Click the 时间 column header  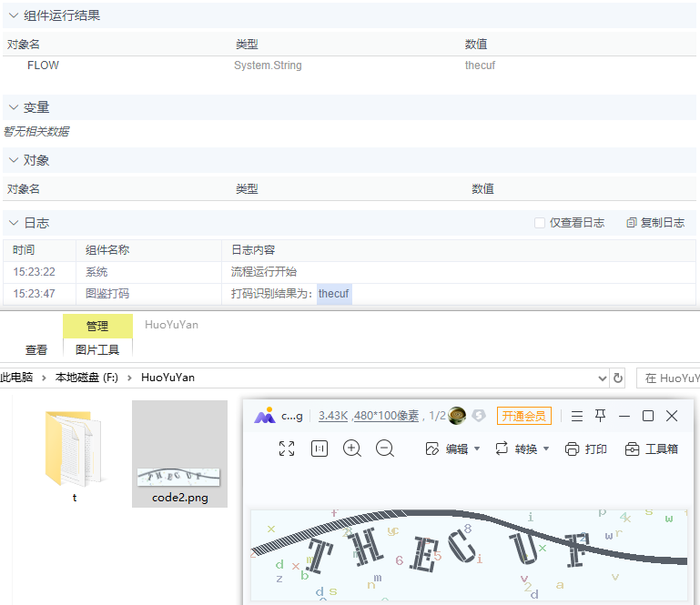(24, 250)
